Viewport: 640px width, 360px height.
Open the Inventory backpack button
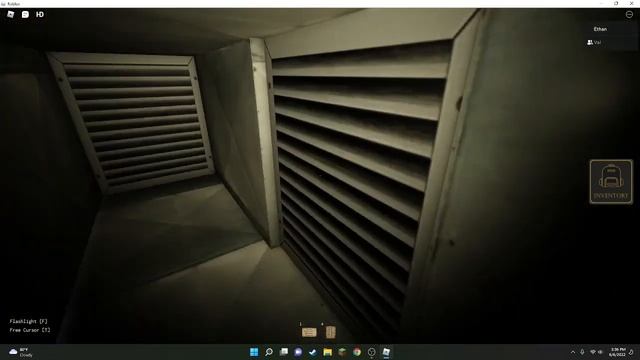pyautogui.click(x=611, y=182)
